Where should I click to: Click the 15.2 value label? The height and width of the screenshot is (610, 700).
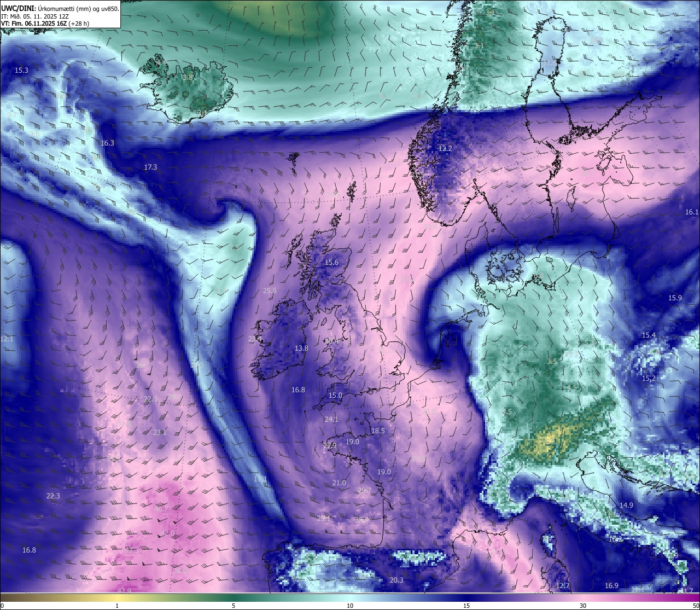(649, 379)
